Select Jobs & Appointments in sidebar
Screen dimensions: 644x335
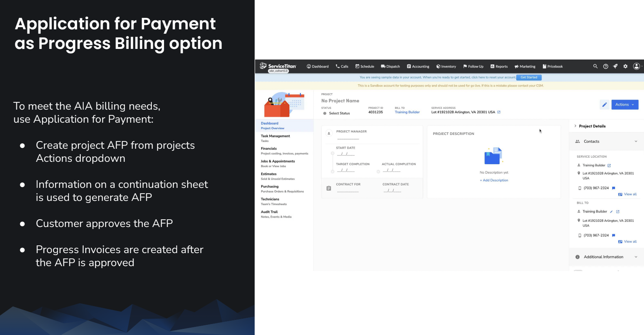pyautogui.click(x=284, y=163)
